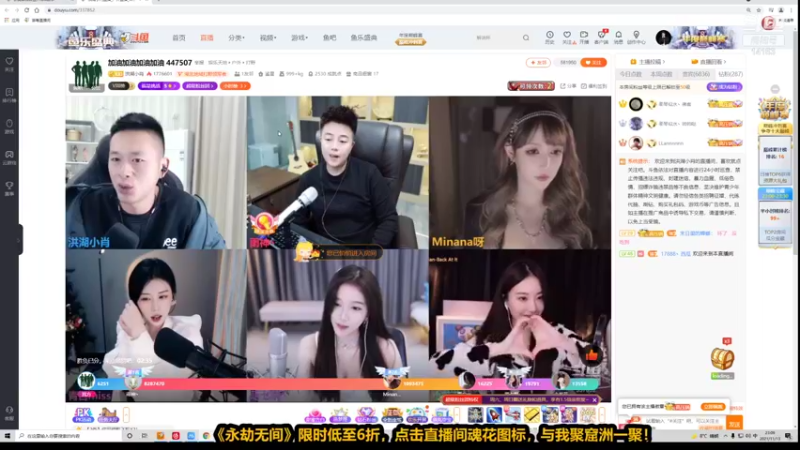Switch to the 钻粉(287) tab
Viewport: 800px width, 450px height.
click(x=730, y=74)
